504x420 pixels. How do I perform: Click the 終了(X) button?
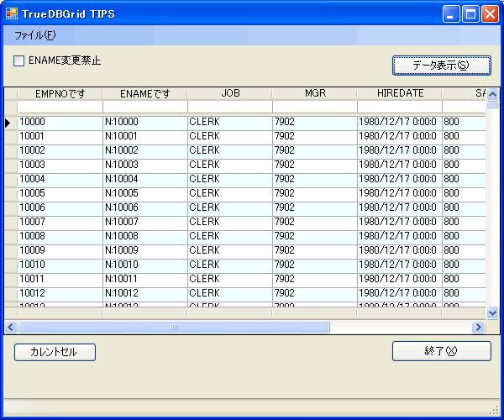[x=441, y=351]
